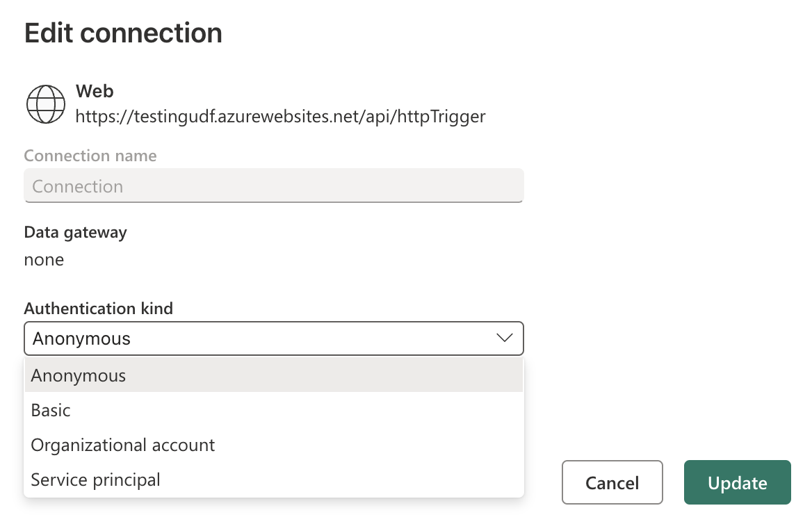812x524 pixels.
Task: Click the Authentication kind label
Action: (x=98, y=308)
